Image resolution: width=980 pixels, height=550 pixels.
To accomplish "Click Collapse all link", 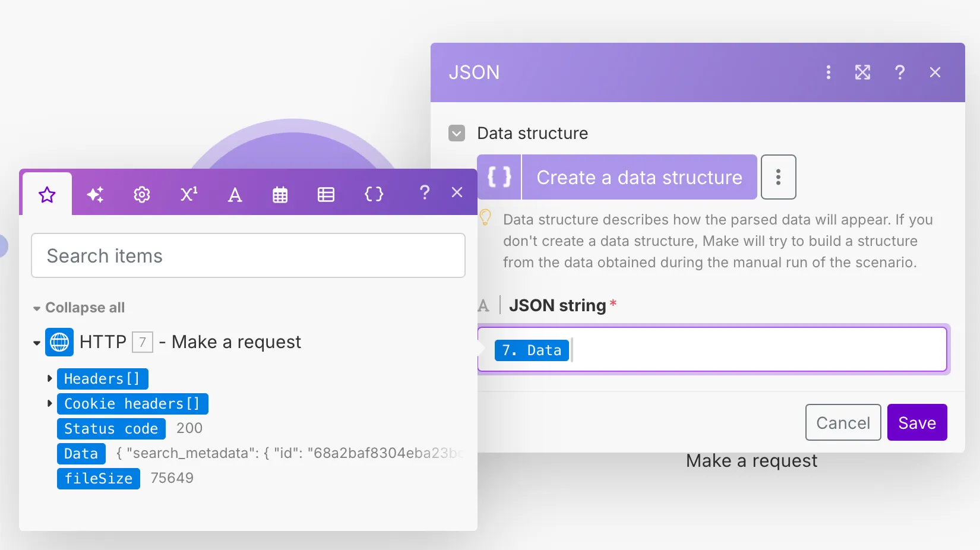I will click(x=84, y=308).
